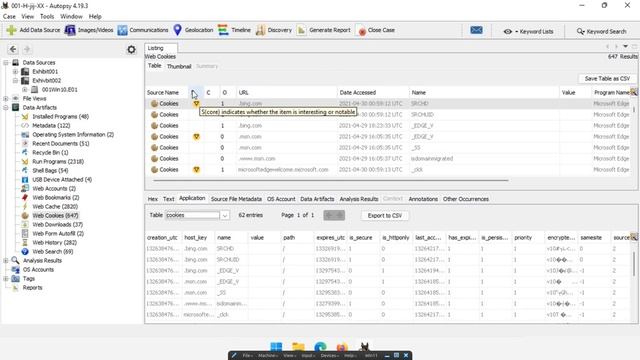This screenshot has height=360, width=640.
Task: Open the Tools menu
Action: pyautogui.click(x=47, y=17)
